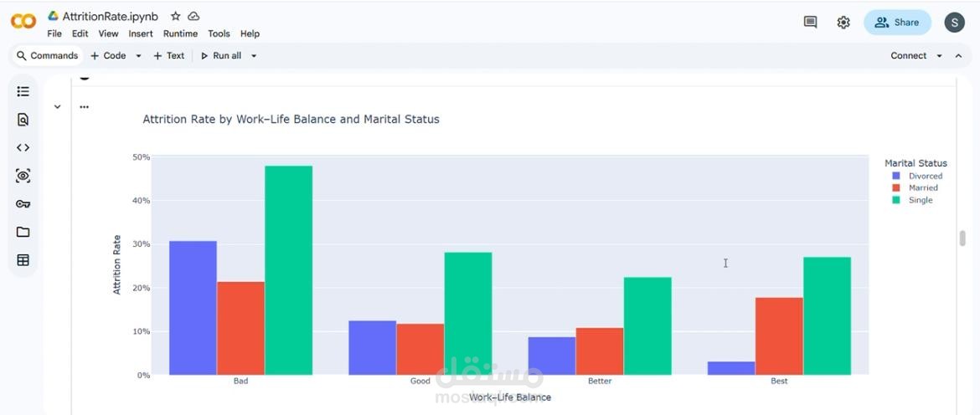Add a Code cell
This screenshot has width=980, height=415.
[108, 55]
